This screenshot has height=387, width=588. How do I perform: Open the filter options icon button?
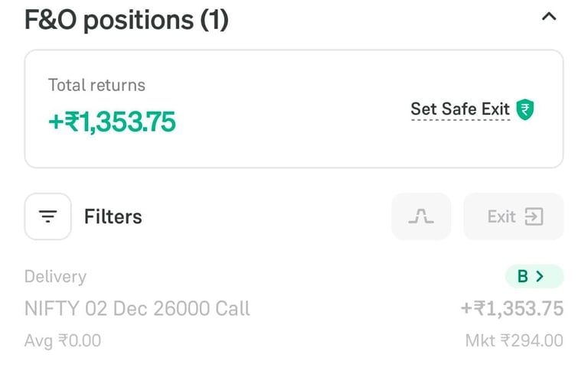[48, 216]
